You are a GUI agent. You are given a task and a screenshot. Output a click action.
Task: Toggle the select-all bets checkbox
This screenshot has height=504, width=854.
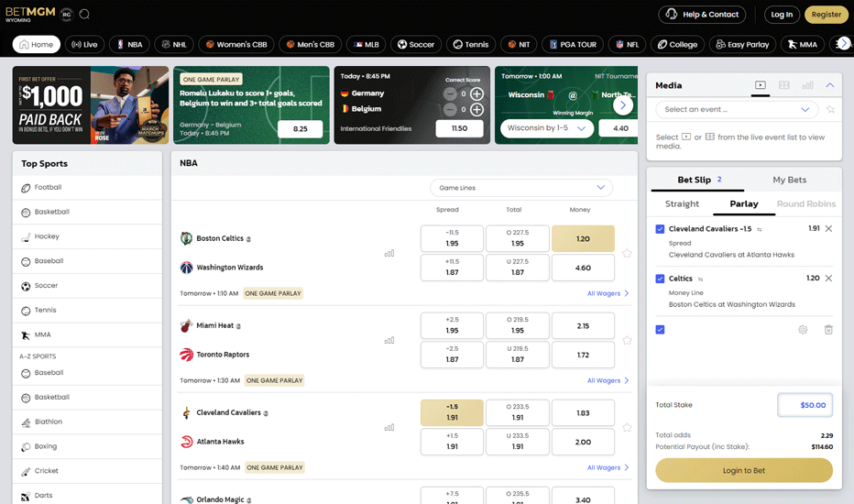(660, 330)
